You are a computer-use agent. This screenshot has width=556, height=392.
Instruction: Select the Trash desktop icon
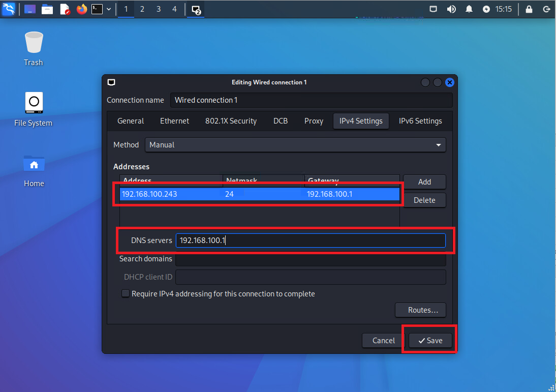tap(34, 49)
